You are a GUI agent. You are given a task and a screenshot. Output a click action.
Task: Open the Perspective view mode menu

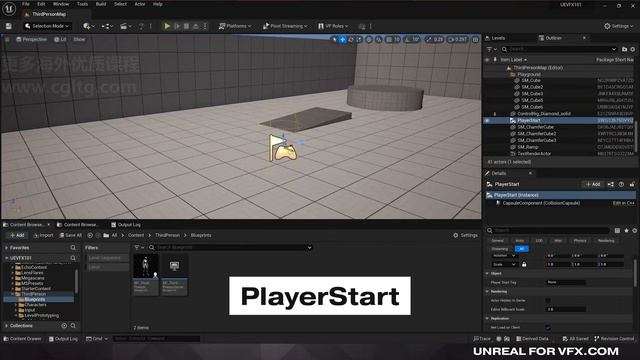pyautogui.click(x=31, y=40)
